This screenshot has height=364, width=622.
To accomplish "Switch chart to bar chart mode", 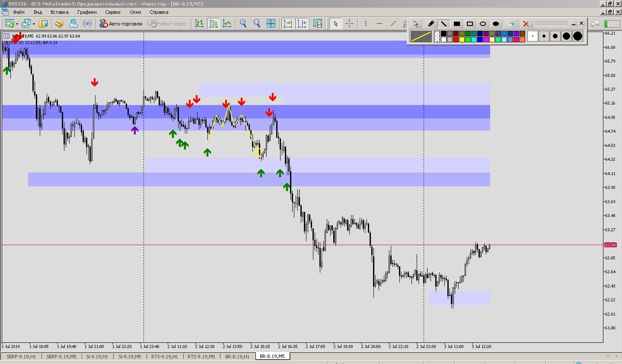I will pos(199,23).
